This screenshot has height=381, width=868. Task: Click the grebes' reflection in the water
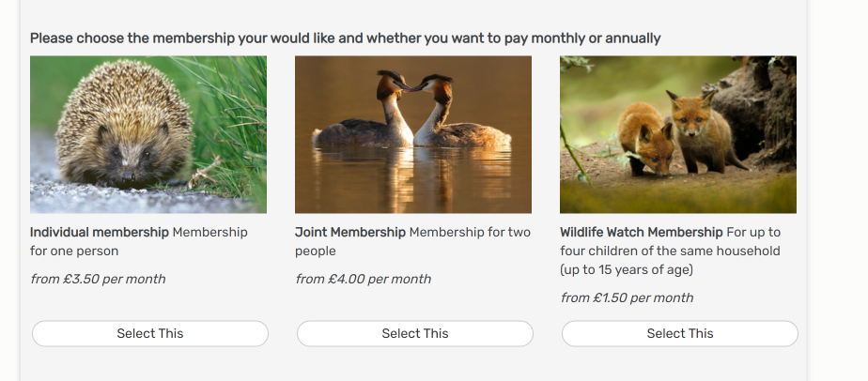point(411,177)
